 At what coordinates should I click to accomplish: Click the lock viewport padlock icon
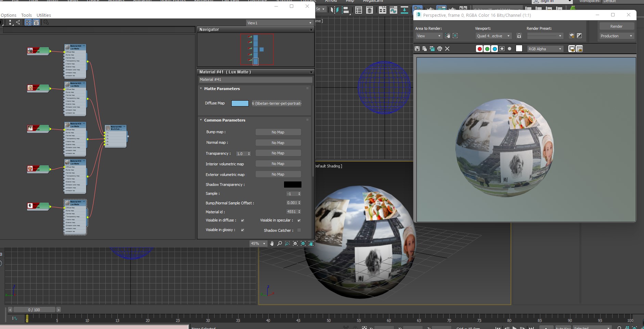coord(519,36)
